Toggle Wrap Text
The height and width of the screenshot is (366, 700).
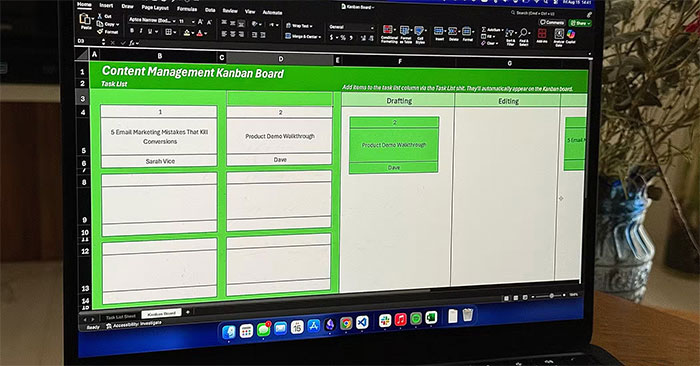click(299, 25)
